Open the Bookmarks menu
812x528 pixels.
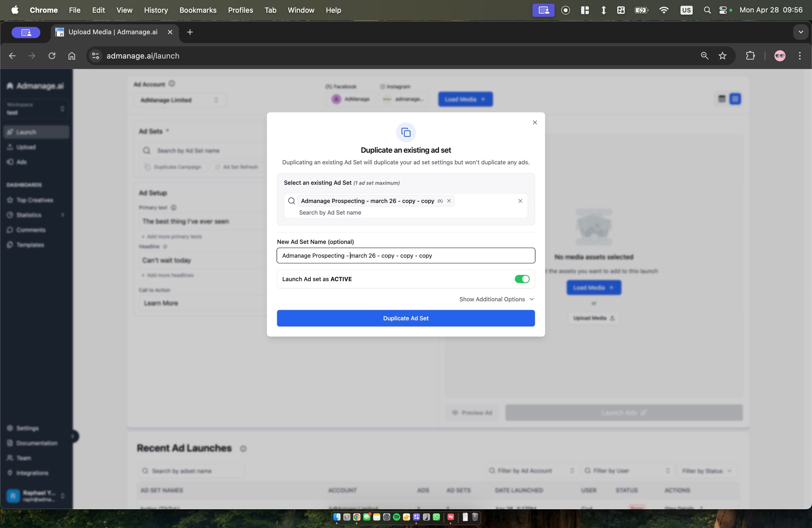coord(198,10)
